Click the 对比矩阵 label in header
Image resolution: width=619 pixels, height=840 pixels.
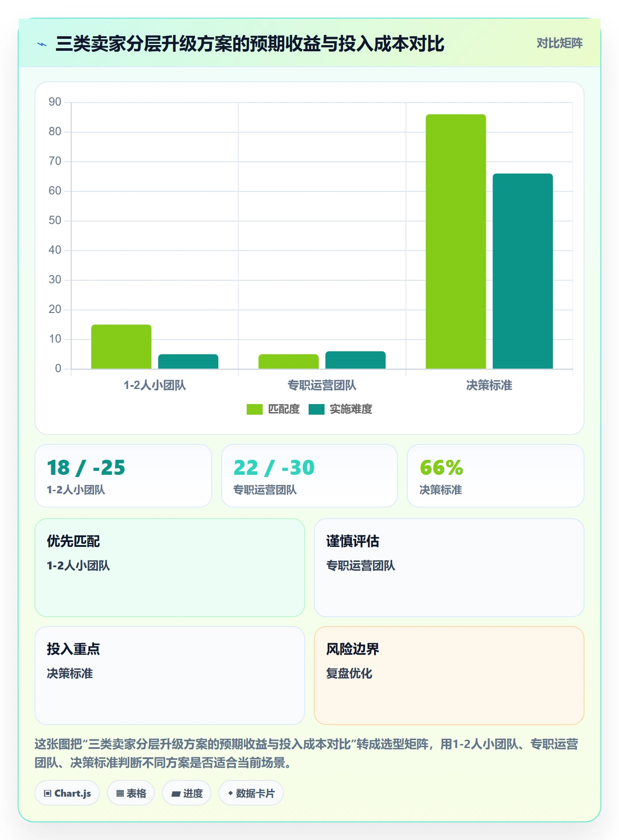click(x=559, y=43)
